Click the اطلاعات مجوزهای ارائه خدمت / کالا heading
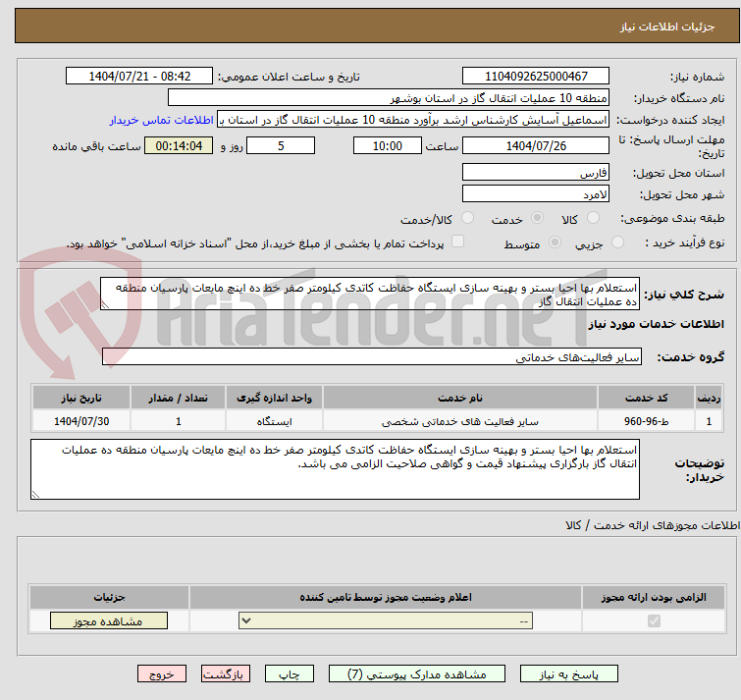The height and width of the screenshot is (700, 741). (653, 525)
